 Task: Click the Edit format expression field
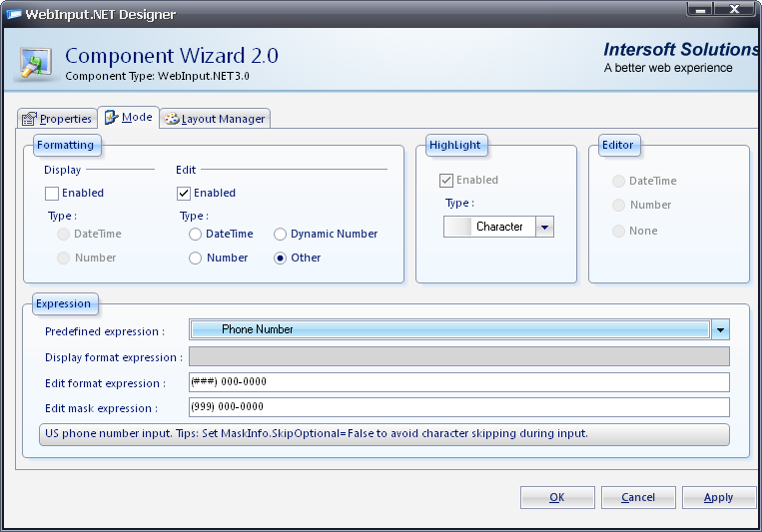458,382
